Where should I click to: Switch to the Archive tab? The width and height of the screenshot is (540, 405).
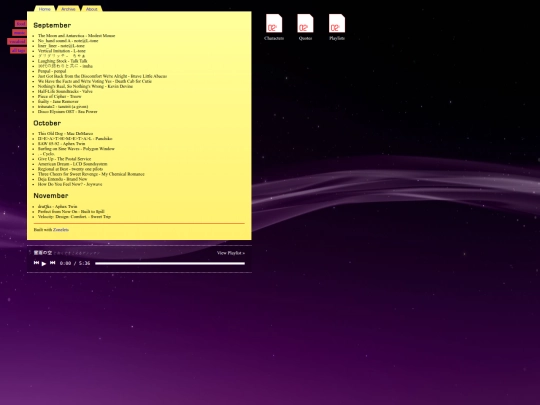tap(68, 9)
